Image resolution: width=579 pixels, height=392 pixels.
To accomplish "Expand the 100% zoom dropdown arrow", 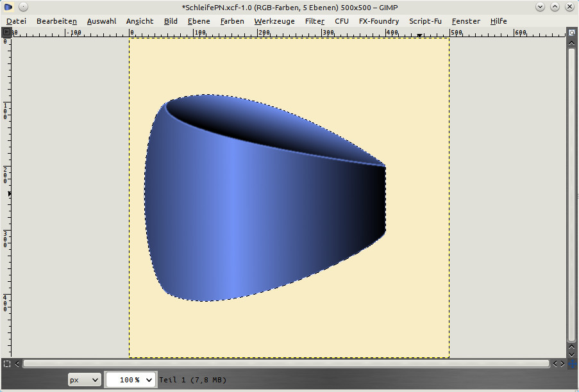I will (x=149, y=380).
